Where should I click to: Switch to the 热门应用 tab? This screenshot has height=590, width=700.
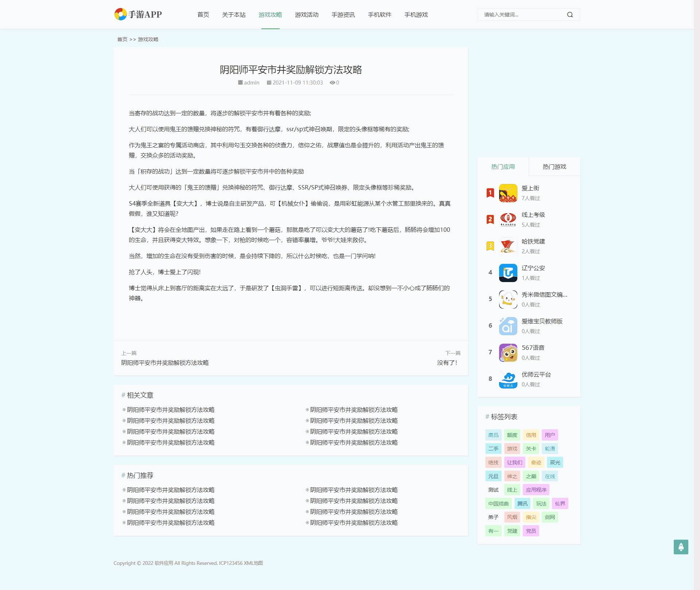pyautogui.click(x=503, y=167)
